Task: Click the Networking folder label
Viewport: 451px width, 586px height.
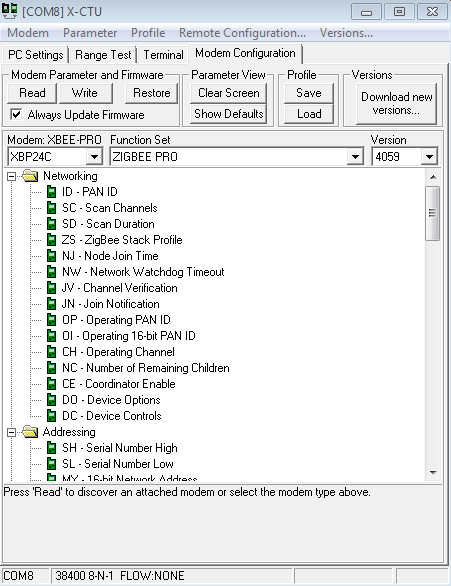Action: (x=70, y=176)
